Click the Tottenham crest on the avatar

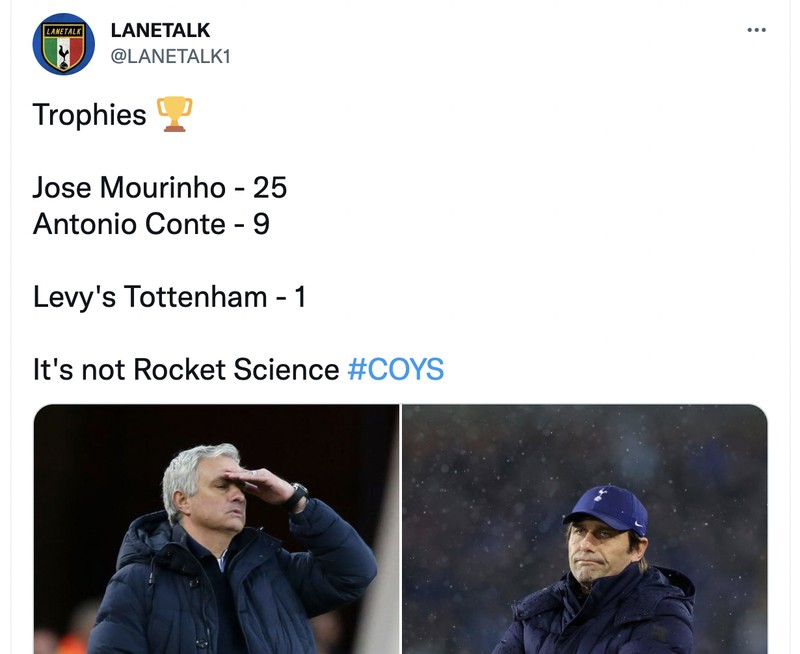pos(64,53)
